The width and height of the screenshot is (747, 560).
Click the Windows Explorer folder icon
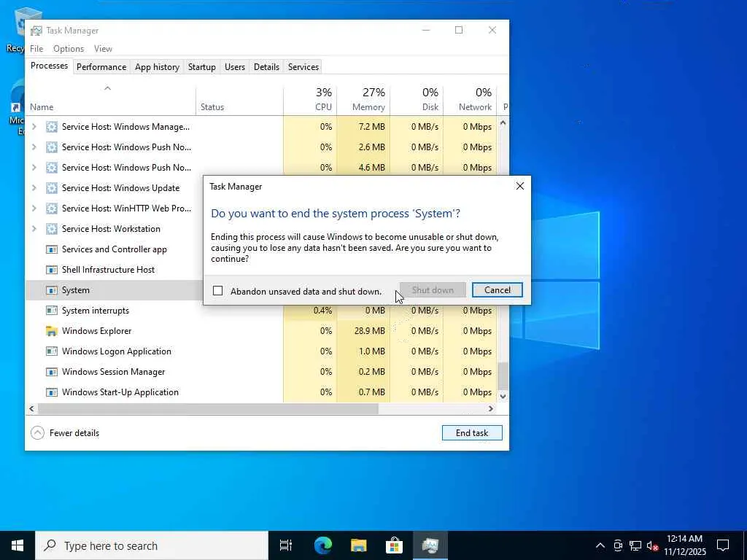point(52,331)
